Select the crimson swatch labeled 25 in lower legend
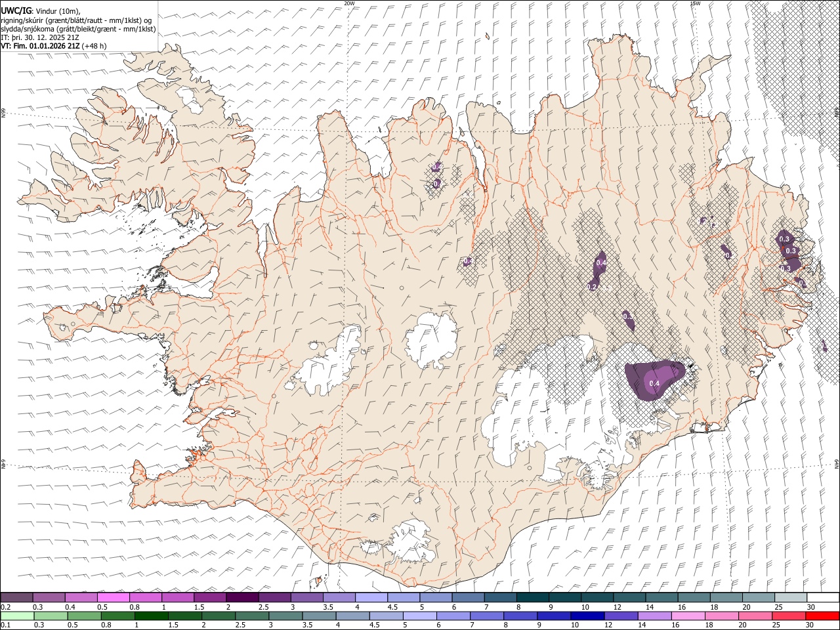 789,616
